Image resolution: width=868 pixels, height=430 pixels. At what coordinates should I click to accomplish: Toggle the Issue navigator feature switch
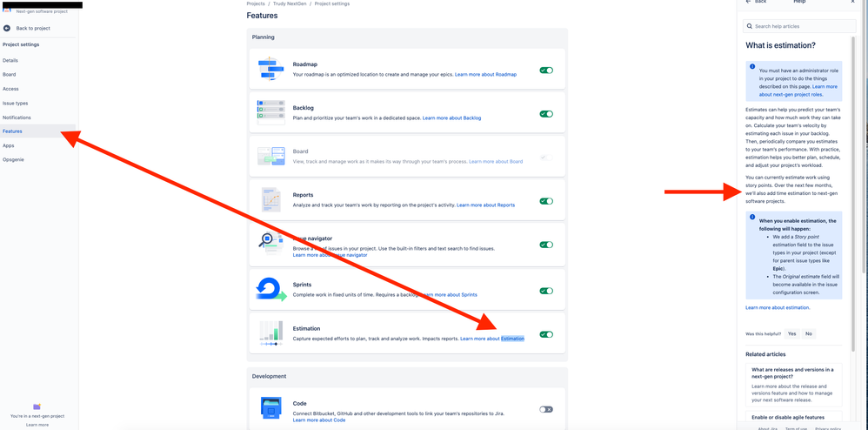546,245
